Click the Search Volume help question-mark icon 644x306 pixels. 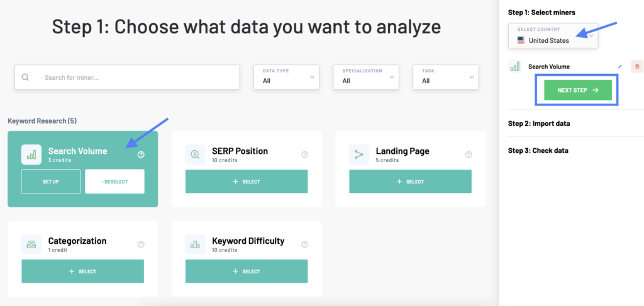pyautogui.click(x=141, y=155)
